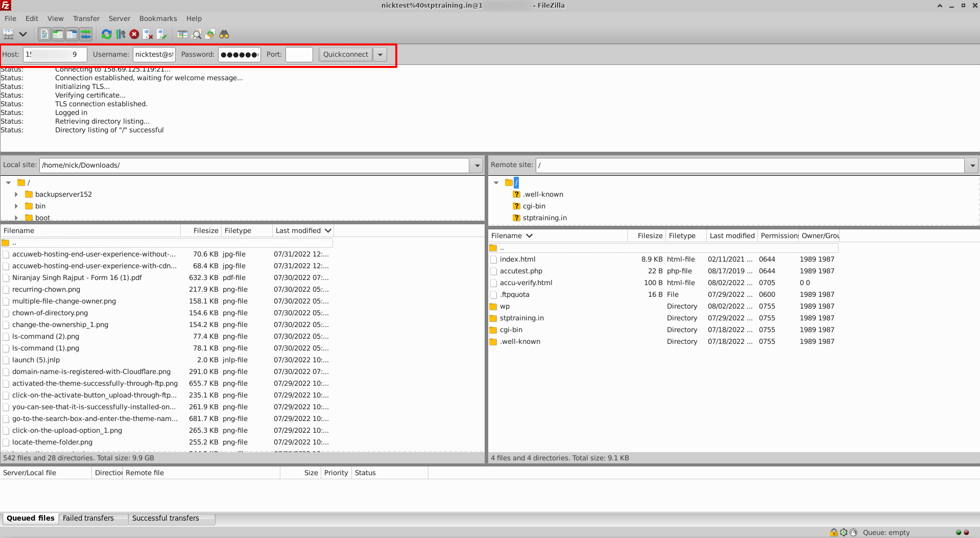The height and width of the screenshot is (538, 980).
Task: Switch to the Failed transfers tab
Action: [x=93, y=518]
